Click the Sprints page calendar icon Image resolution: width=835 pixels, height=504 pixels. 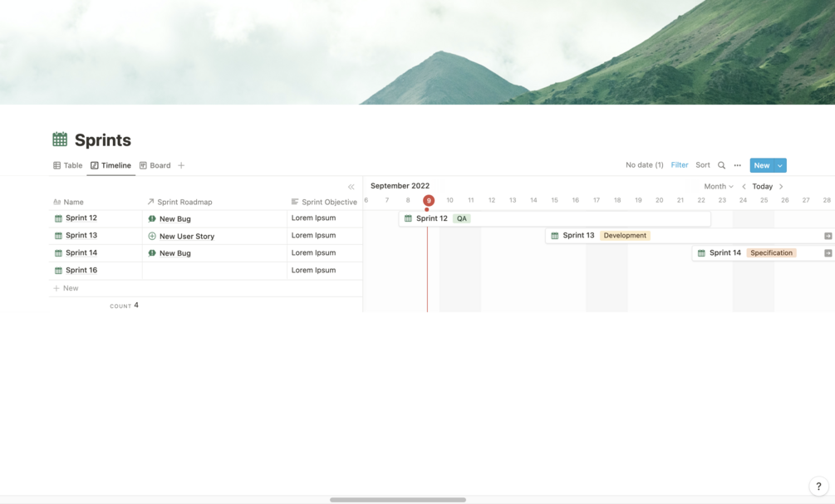tap(60, 139)
